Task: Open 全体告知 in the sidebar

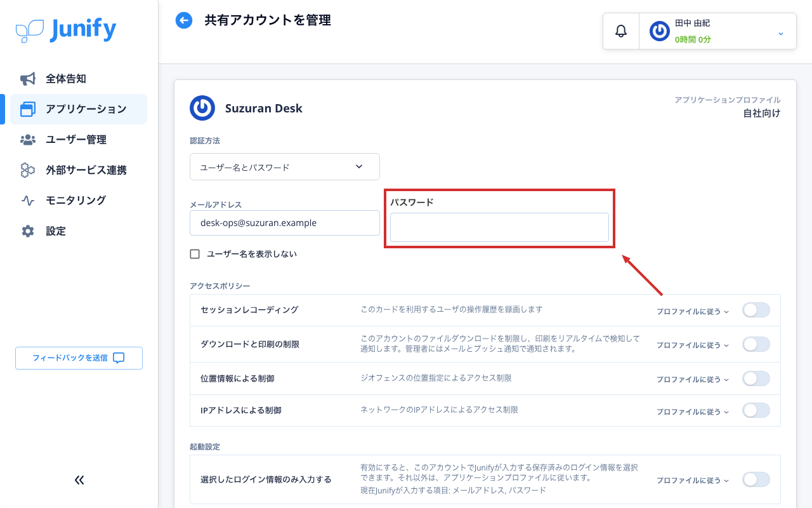Action: pyautogui.click(x=79, y=79)
